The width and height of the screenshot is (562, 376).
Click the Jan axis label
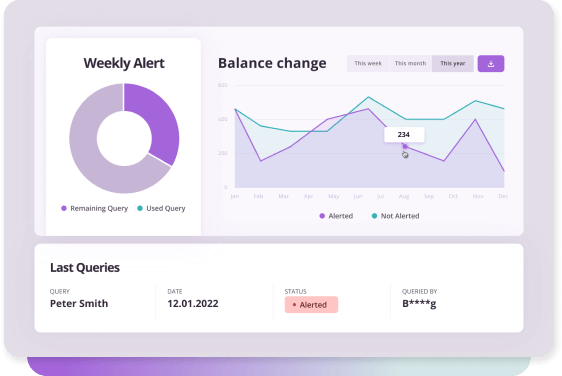235,196
